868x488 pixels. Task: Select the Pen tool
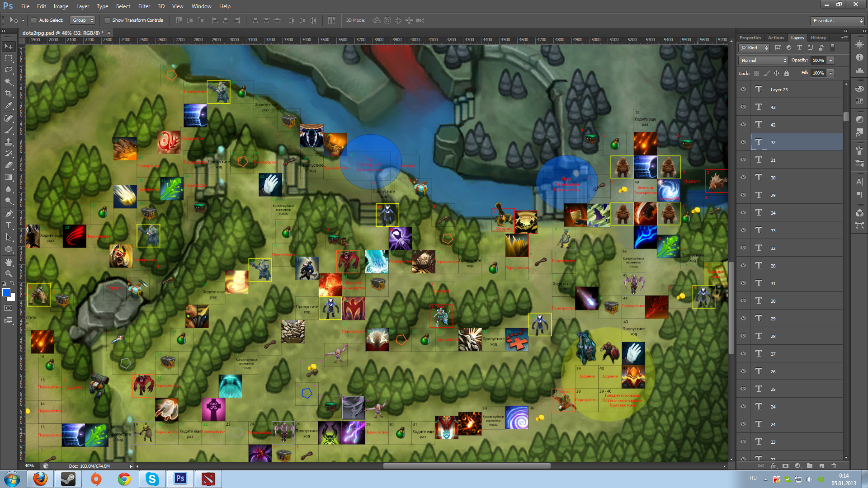pyautogui.click(x=9, y=213)
